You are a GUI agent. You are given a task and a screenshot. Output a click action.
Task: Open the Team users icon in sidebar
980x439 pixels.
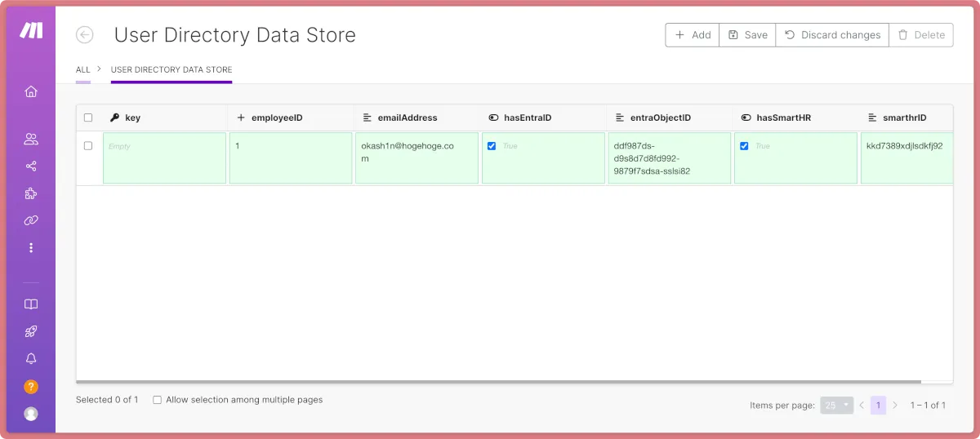click(x=31, y=140)
